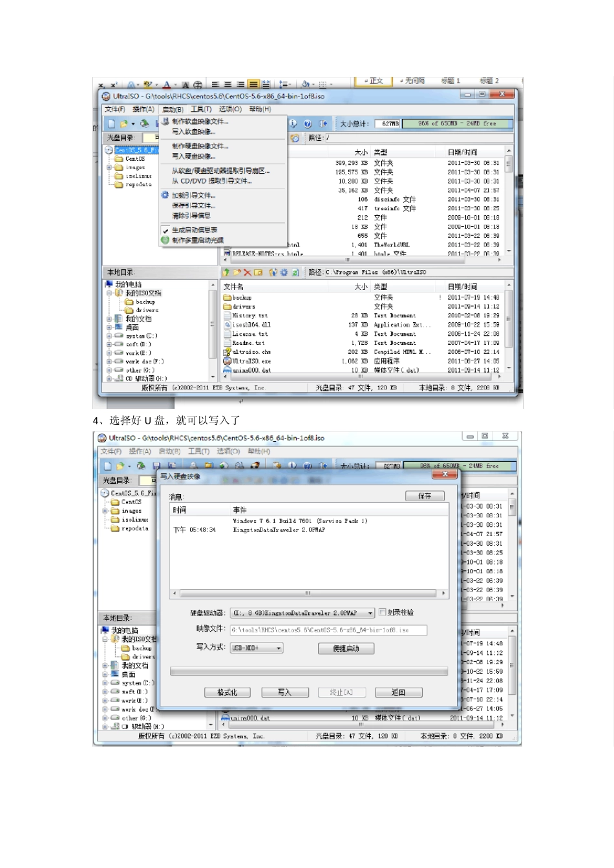Click the highlighted justify alignment icon in the Word ribbon
The width and height of the screenshot is (614, 868).
(x=253, y=85)
